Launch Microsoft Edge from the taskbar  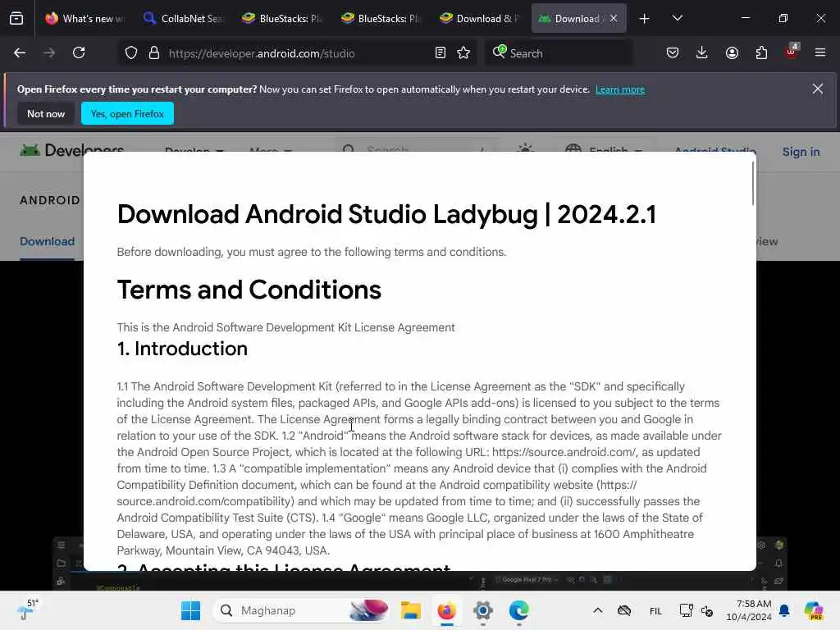pos(518,610)
